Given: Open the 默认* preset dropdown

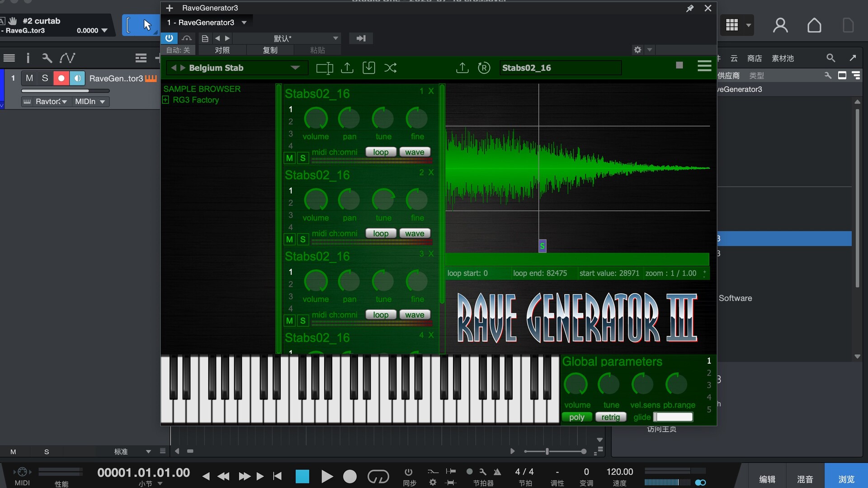Looking at the screenshot, I should coord(335,38).
